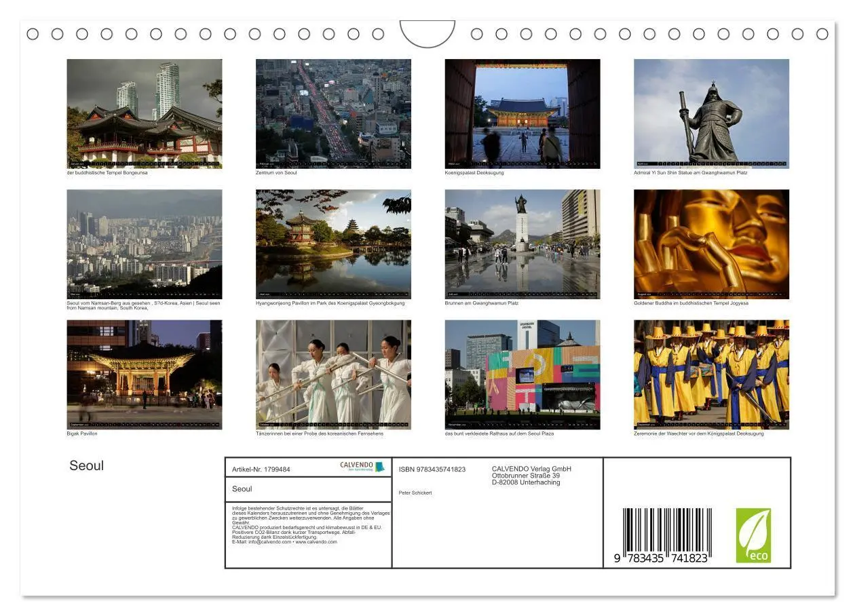Click caption 'Koenigspalast Deoksugung'

[474, 172]
